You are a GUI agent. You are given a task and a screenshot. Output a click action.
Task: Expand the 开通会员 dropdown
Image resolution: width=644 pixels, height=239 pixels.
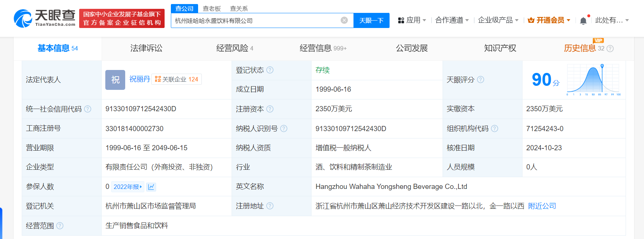pos(569,20)
